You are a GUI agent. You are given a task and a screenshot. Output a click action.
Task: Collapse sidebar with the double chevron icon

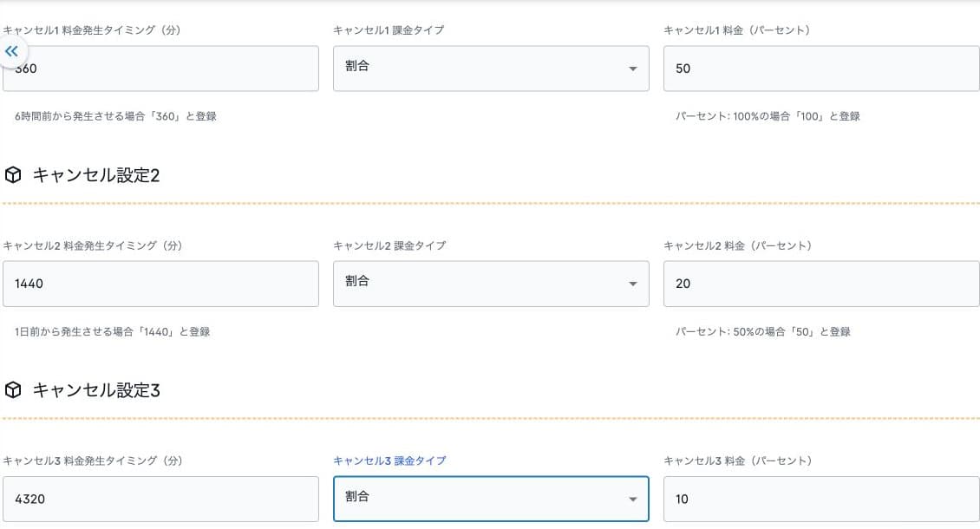pyautogui.click(x=12, y=52)
